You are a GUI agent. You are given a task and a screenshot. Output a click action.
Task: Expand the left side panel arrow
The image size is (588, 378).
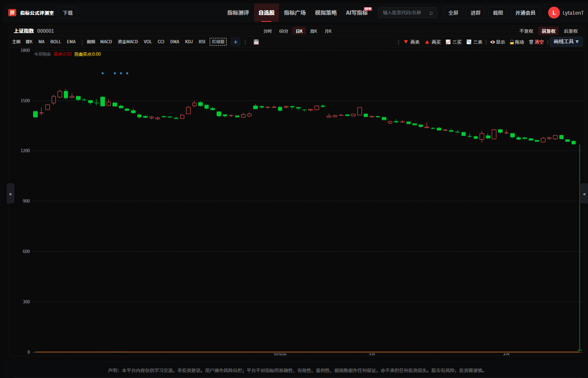(x=10, y=194)
